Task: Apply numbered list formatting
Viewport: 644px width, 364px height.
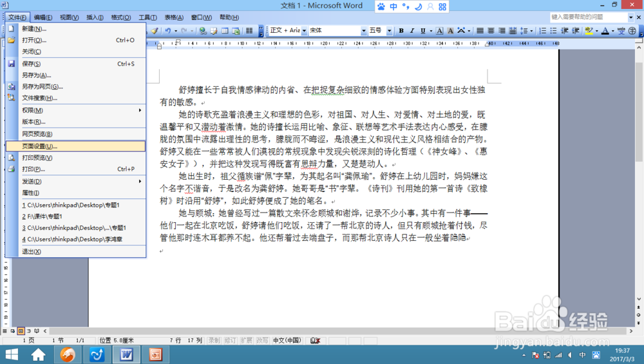Action: click(542, 31)
